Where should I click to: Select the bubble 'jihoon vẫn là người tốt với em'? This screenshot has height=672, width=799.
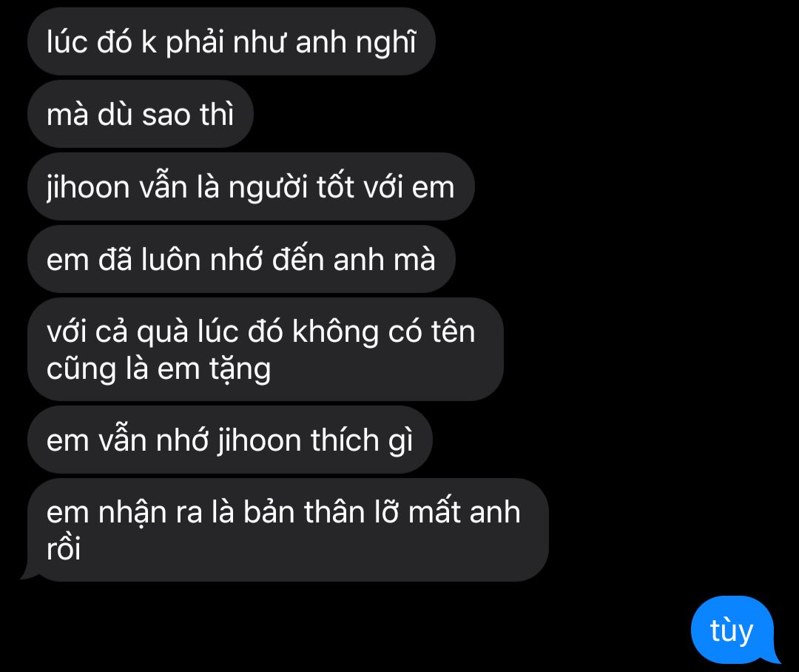[x=251, y=187]
